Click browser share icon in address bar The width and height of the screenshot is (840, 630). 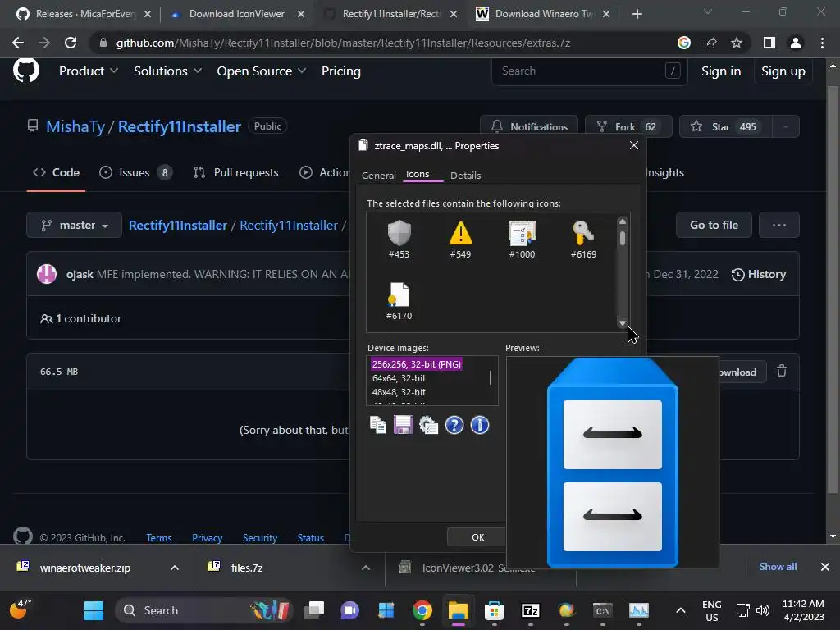tap(710, 43)
